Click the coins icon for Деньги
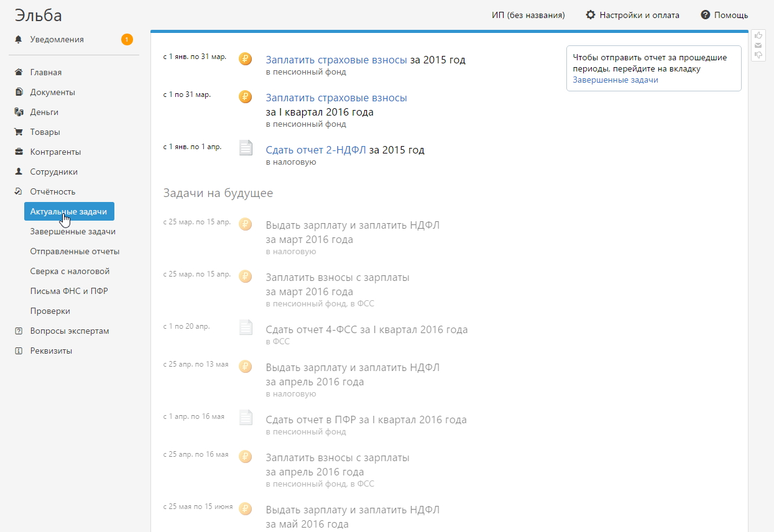The image size is (774, 532). coord(18,112)
